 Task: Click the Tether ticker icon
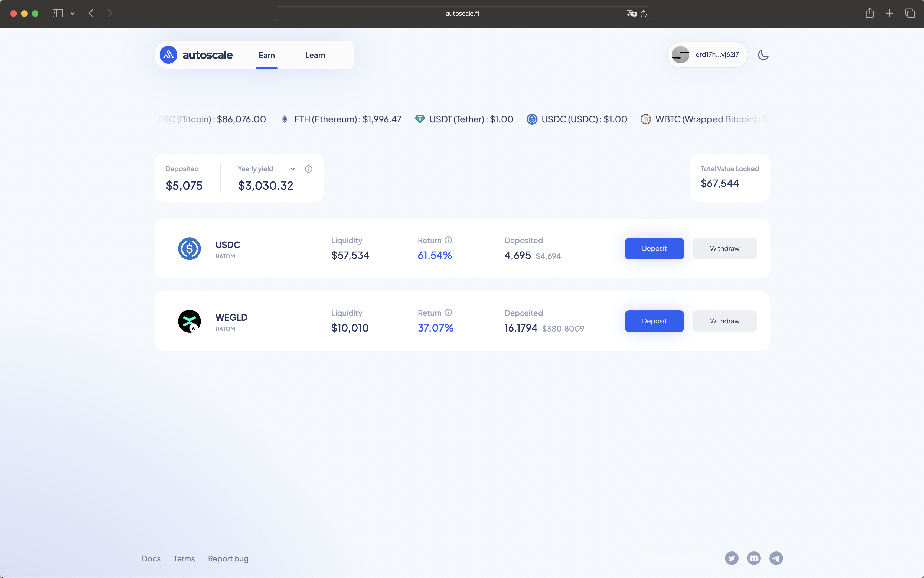tap(420, 119)
